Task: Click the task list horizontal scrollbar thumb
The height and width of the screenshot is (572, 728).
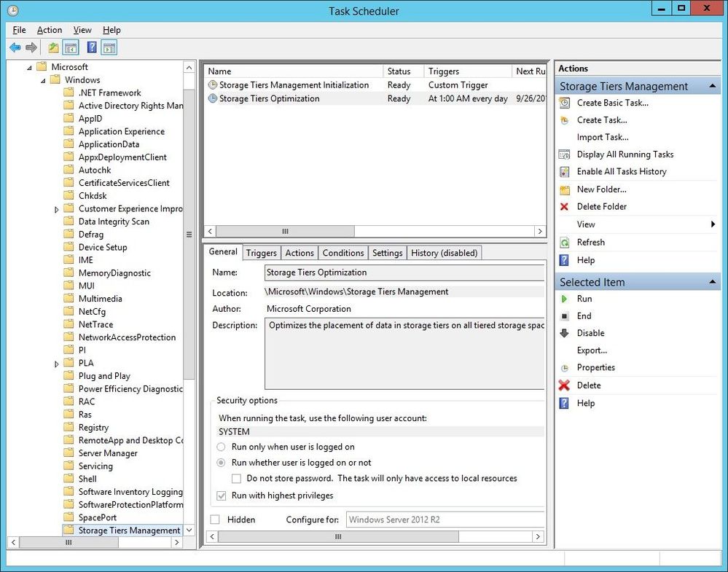Action: 285,231
